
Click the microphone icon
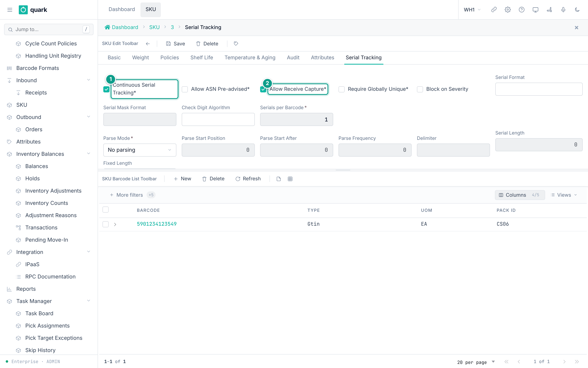coord(563,10)
